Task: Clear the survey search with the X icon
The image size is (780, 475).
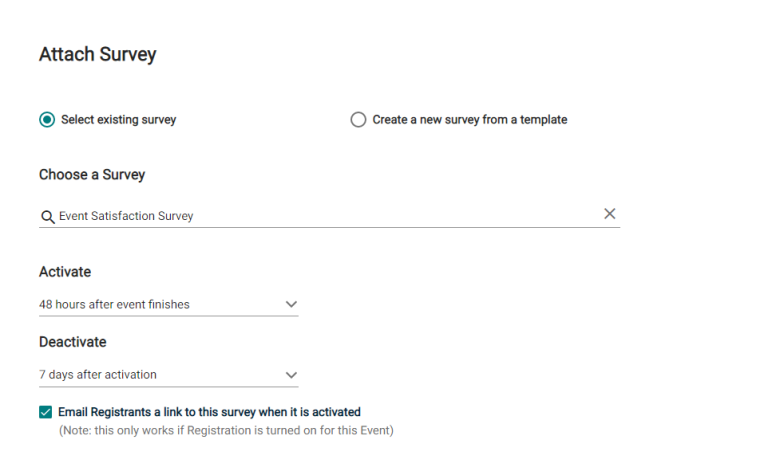Action: coord(609,214)
